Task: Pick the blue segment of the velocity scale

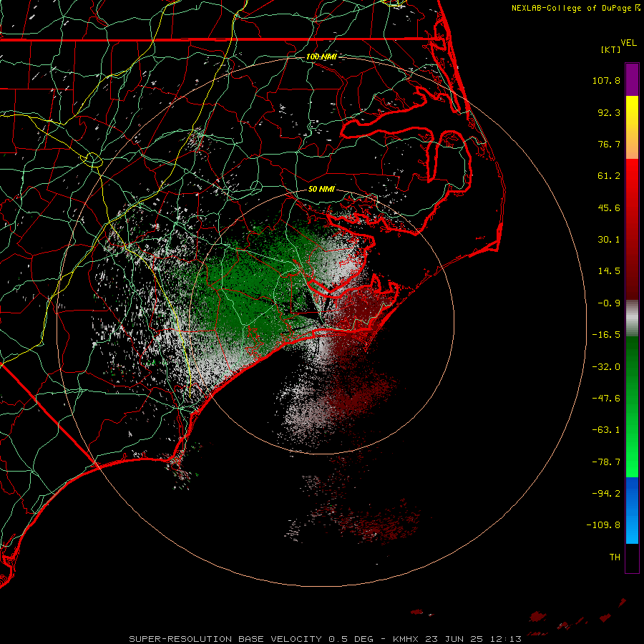Action: click(632, 510)
